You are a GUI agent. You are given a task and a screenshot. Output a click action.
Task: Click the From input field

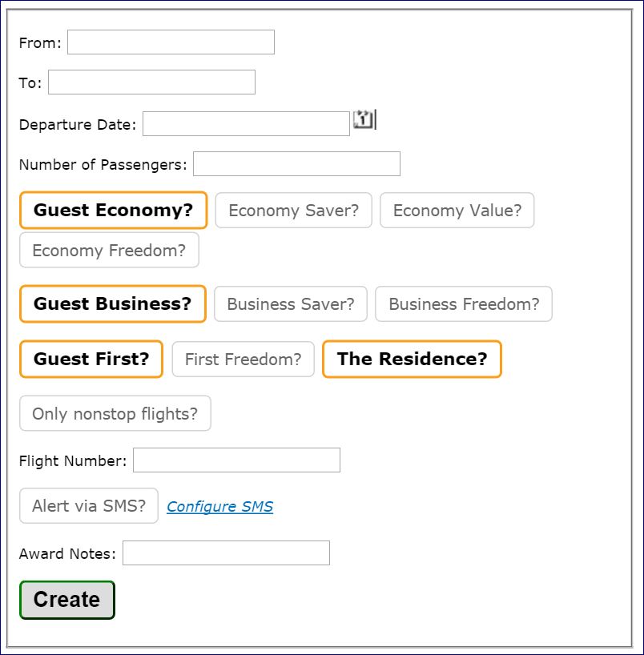click(171, 42)
